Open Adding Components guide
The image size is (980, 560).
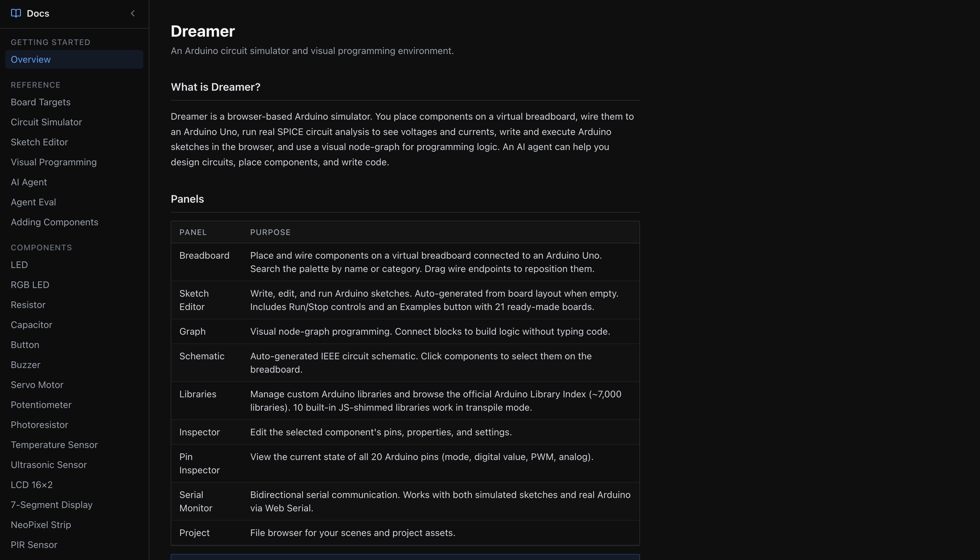click(x=55, y=222)
